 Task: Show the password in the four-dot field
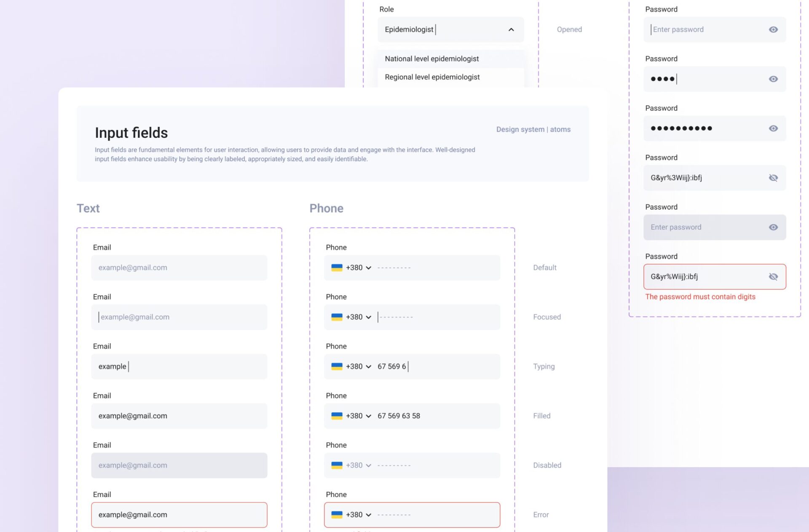click(x=773, y=79)
